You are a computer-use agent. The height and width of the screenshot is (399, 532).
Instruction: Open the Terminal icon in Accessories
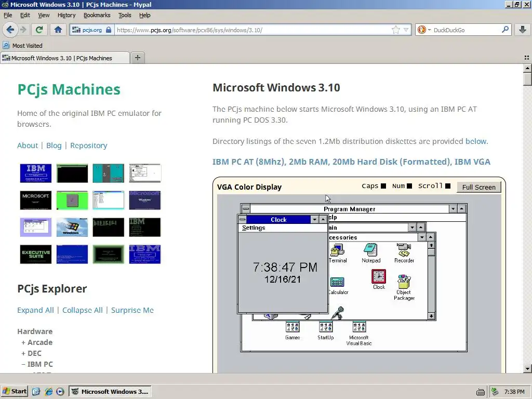point(337,254)
